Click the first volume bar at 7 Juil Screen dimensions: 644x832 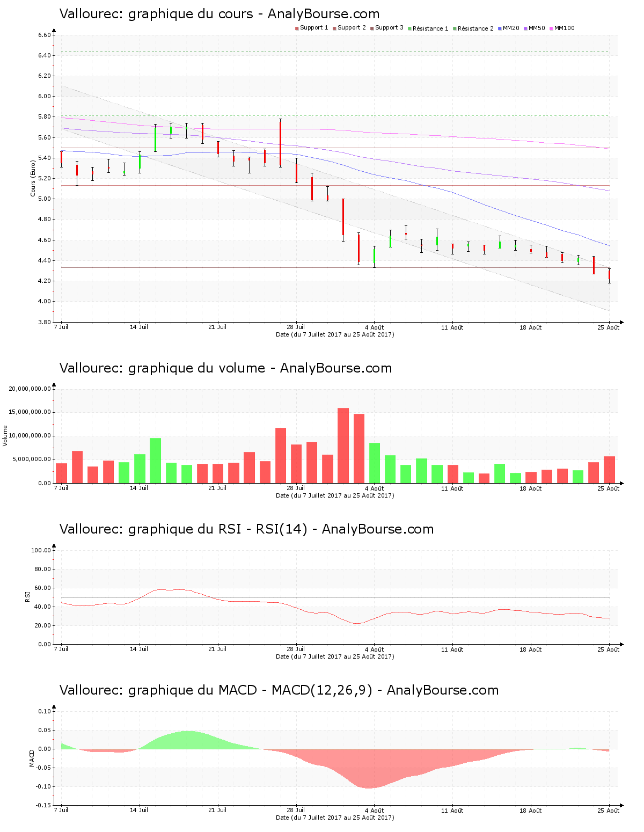coord(61,473)
